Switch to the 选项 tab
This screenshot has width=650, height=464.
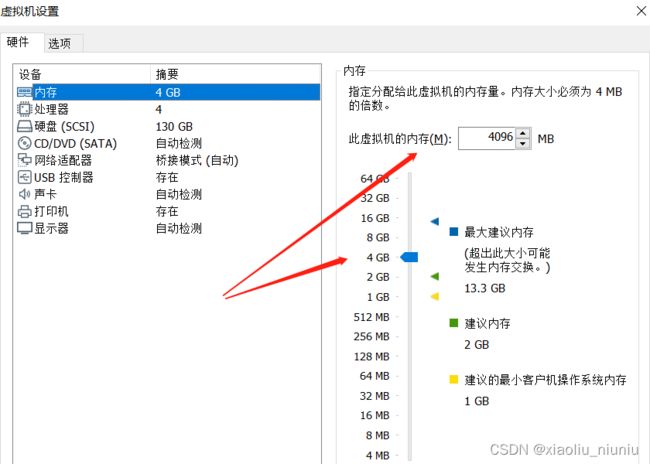coord(59,43)
